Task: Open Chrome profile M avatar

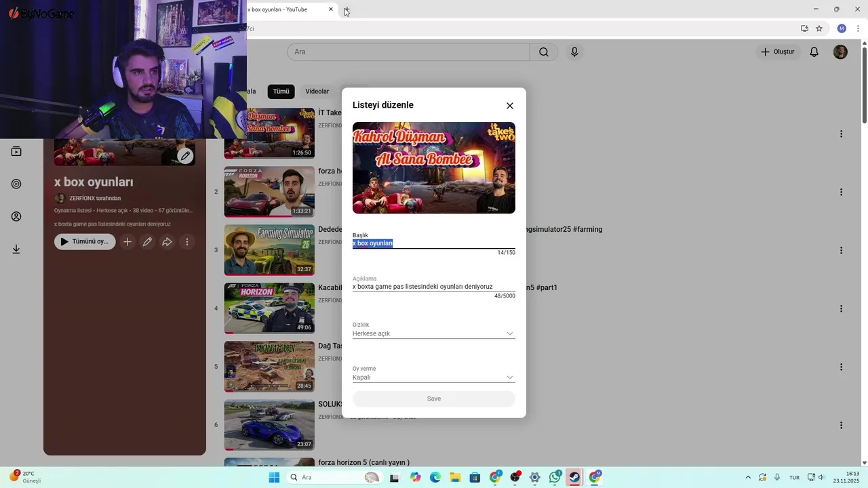Action: (x=842, y=28)
